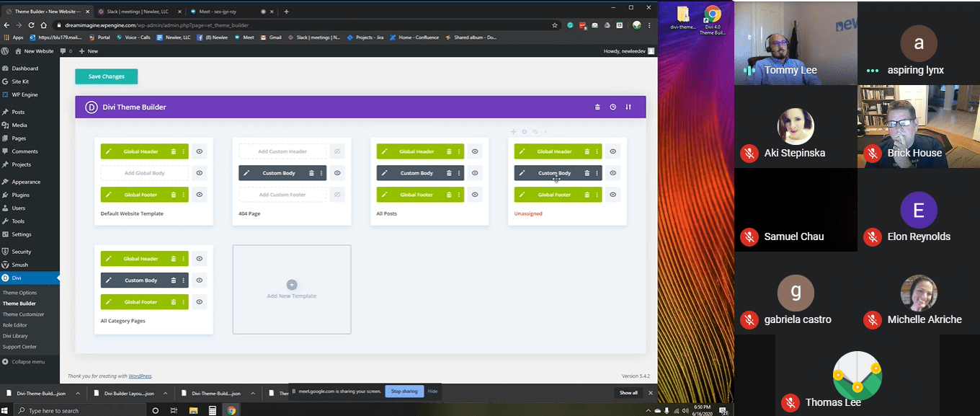Screen dimensions: 980x416
Task: Collapse the WordPress admin menu
Action: click(x=24, y=361)
